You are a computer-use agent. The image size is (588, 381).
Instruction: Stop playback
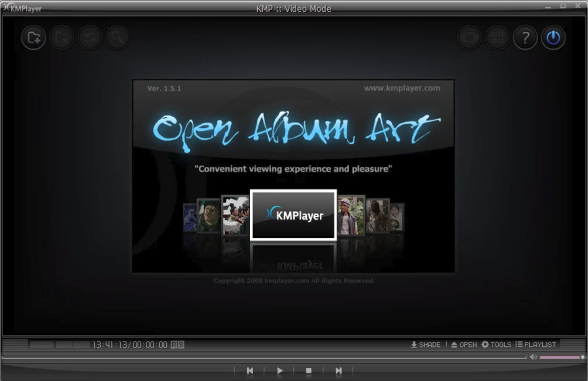pos(309,370)
